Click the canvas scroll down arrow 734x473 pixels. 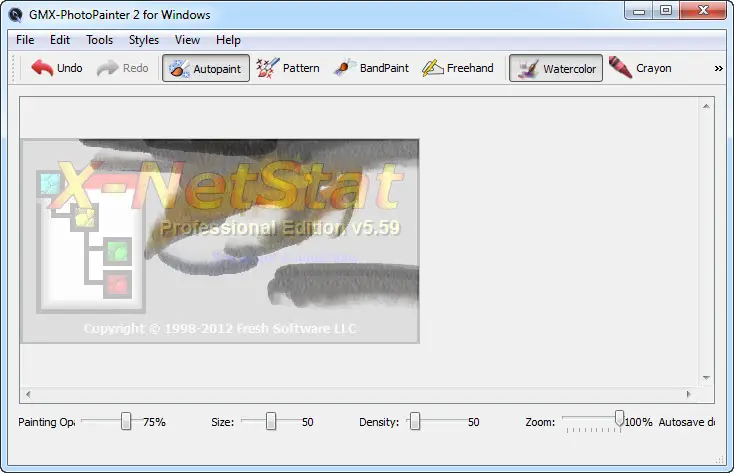click(x=706, y=377)
